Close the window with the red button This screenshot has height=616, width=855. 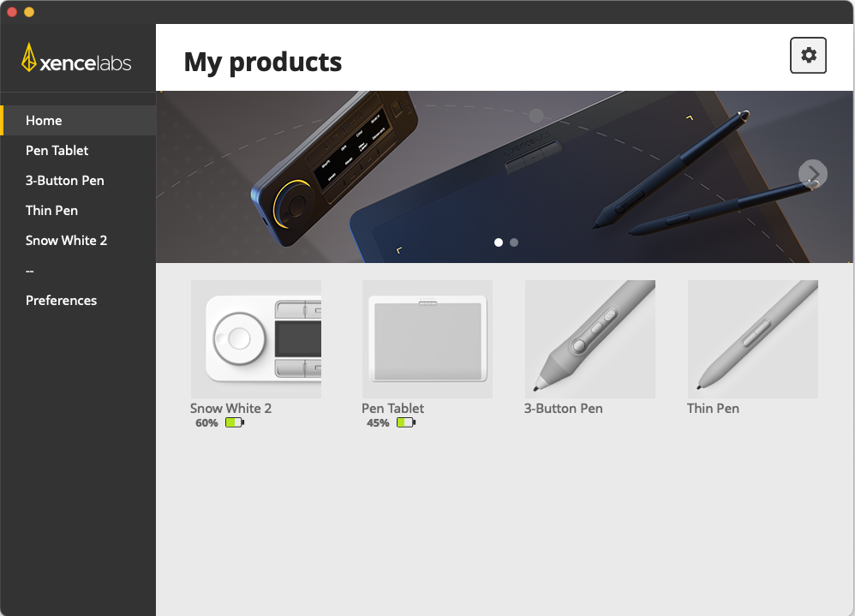pyautogui.click(x=12, y=12)
